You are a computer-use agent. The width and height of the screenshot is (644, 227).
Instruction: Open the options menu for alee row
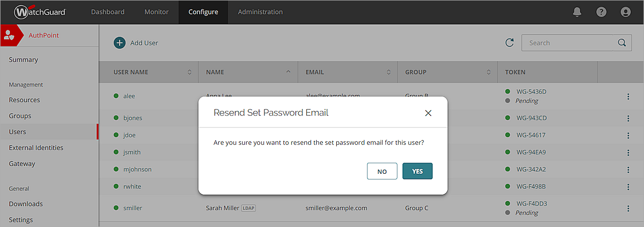pos(628,97)
